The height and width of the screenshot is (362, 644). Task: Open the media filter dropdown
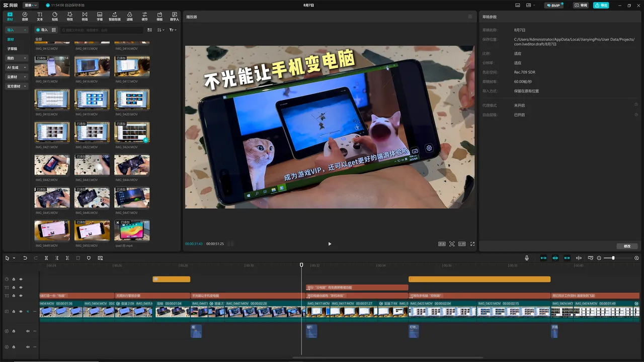(173, 30)
